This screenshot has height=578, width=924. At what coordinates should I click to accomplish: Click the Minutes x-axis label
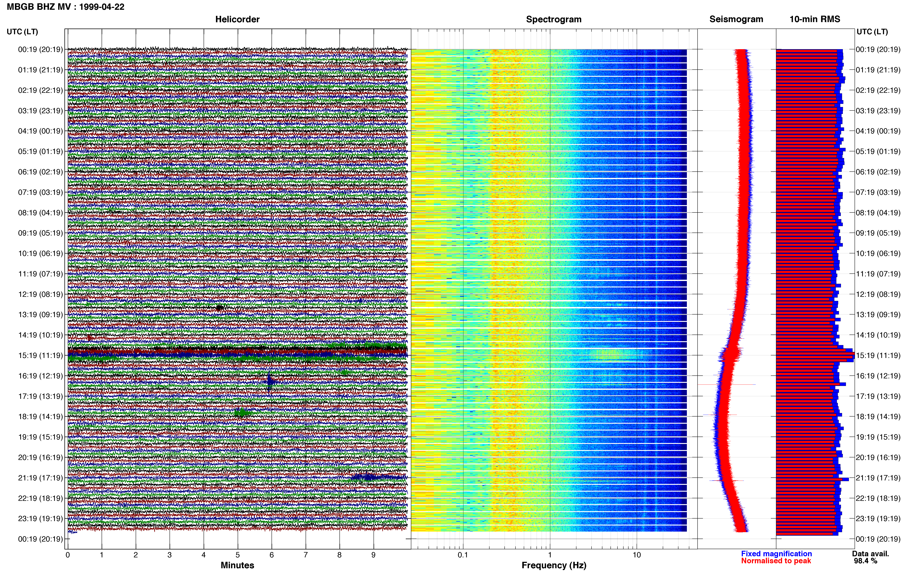point(237,565)
